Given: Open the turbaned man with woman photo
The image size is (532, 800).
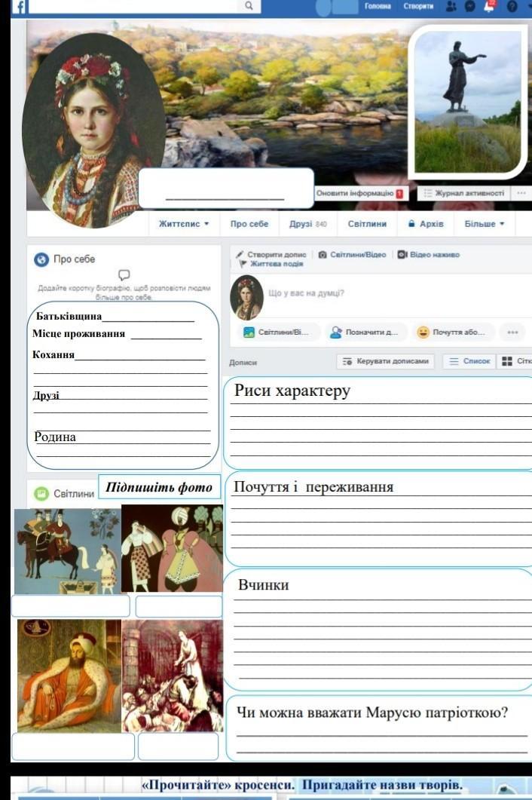Looking at the screenshot, I should (x=173, y=548).
